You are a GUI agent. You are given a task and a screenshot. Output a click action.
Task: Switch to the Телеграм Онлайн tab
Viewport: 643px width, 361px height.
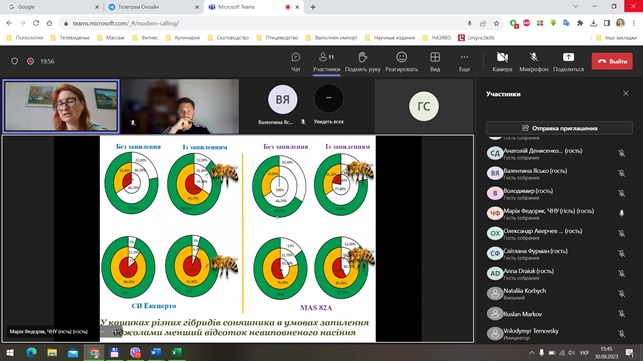(x=151, y=7)
